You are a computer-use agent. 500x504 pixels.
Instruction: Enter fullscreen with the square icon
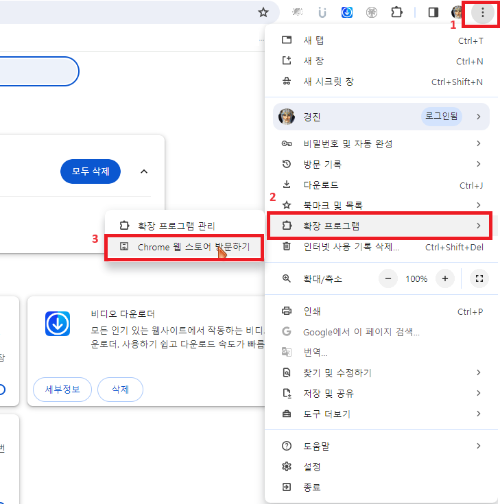479,278
